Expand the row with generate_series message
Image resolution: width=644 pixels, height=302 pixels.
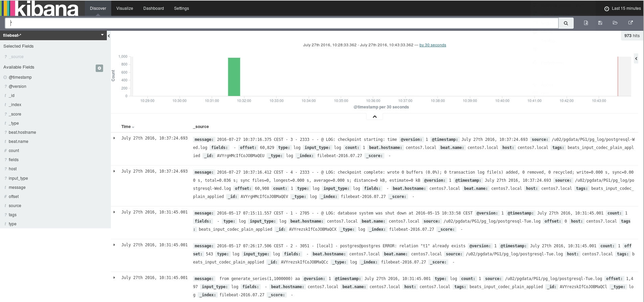click(x=114, y=278)
